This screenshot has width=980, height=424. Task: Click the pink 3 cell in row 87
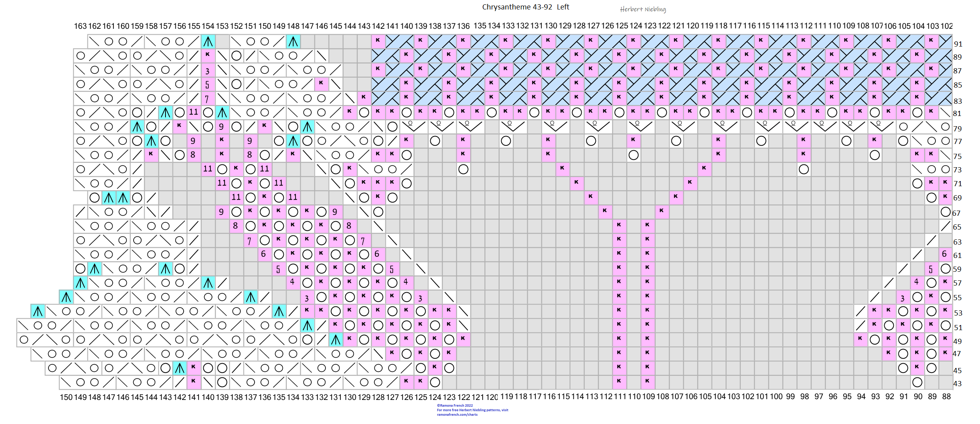[207, 71]
